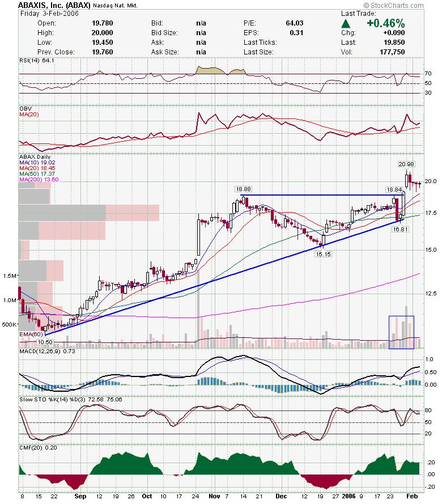Click the CMF(20) 0.20 label
This screenshot has width=442, height=504.
(x=38, y=448)
